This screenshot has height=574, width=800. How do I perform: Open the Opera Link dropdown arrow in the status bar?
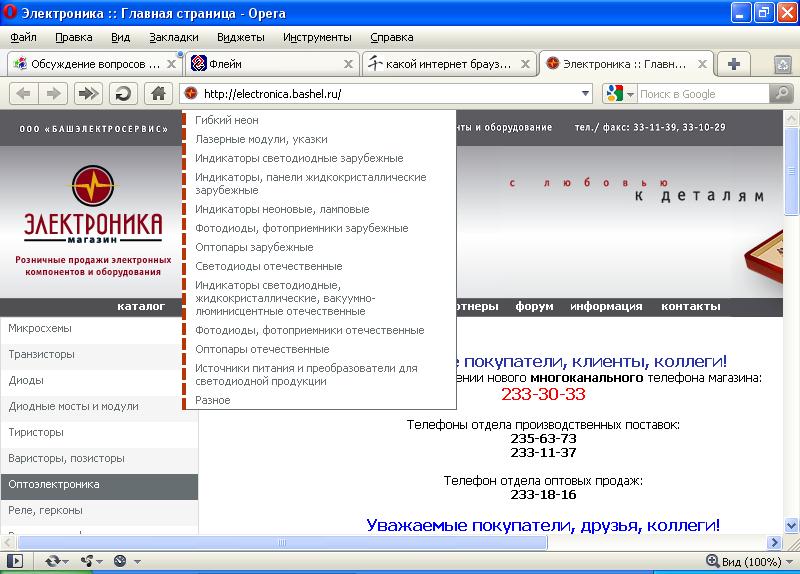[x=65, y=562]
